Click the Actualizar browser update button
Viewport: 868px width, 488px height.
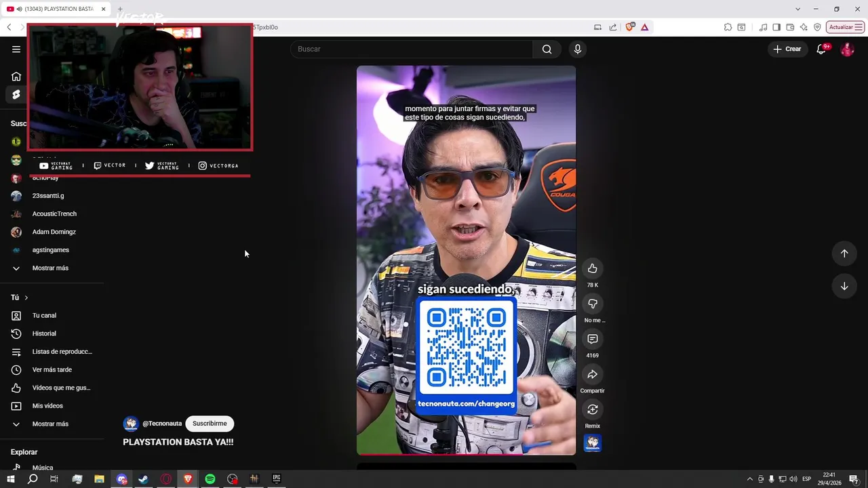845,27
